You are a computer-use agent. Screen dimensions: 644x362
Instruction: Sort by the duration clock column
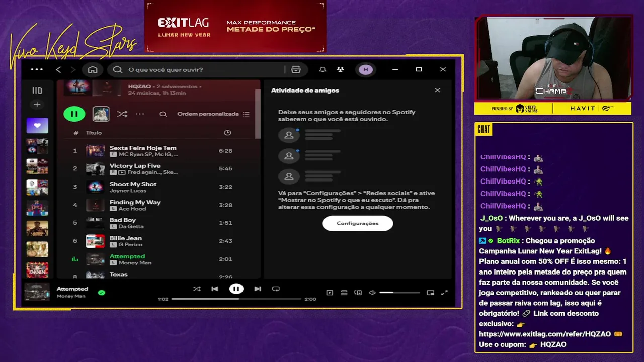[227, 133]
